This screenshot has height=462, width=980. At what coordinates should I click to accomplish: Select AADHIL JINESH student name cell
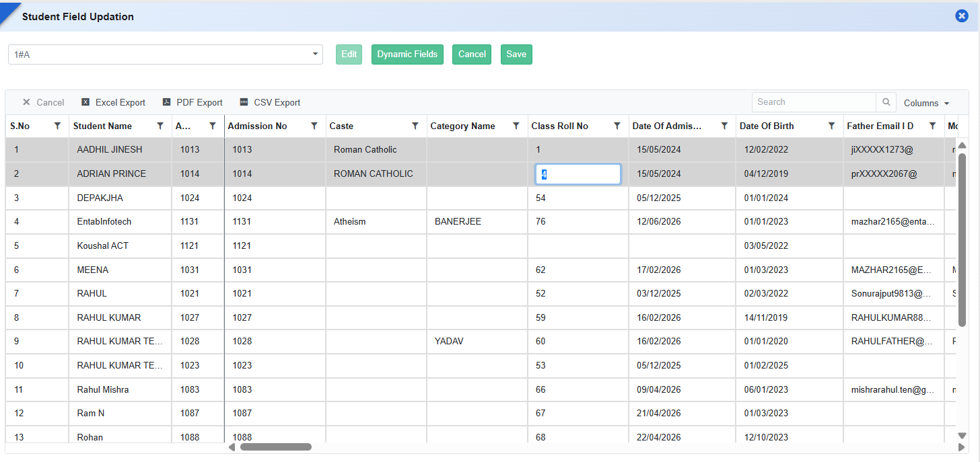[120, 149]
